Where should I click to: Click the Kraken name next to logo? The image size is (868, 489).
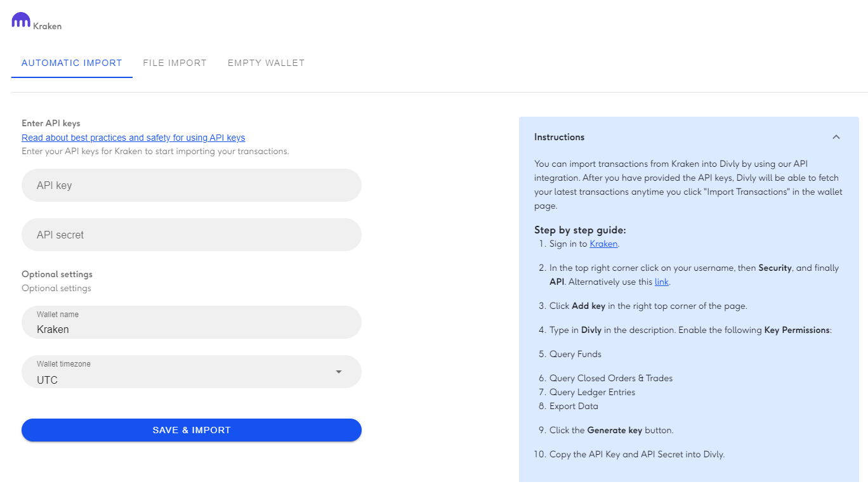[48, 27]
